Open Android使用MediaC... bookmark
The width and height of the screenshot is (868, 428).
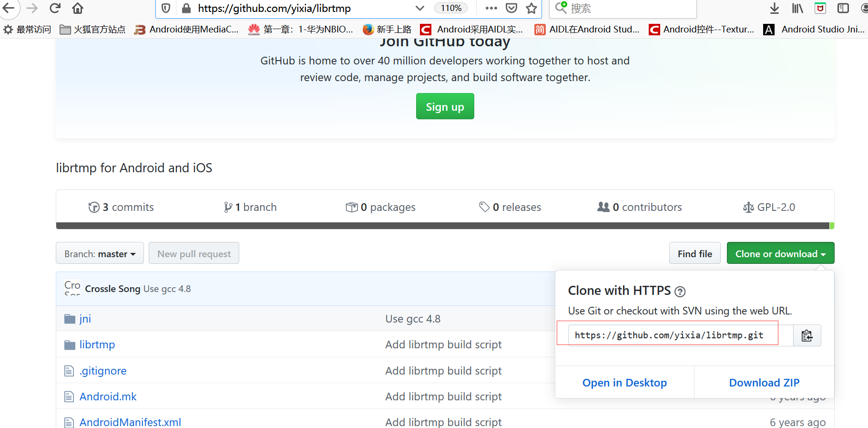pyautogui.click(x=187, y=30)
